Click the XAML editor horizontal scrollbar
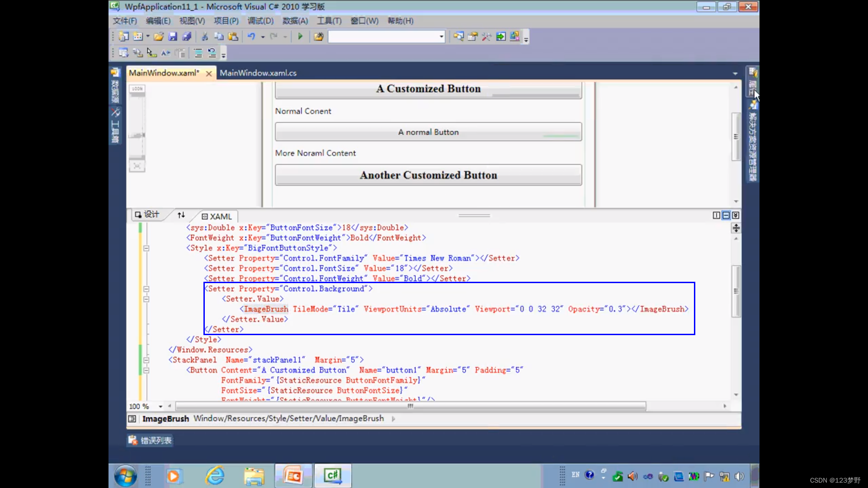This screenshot has width=868, height=488. pos(410,406)
